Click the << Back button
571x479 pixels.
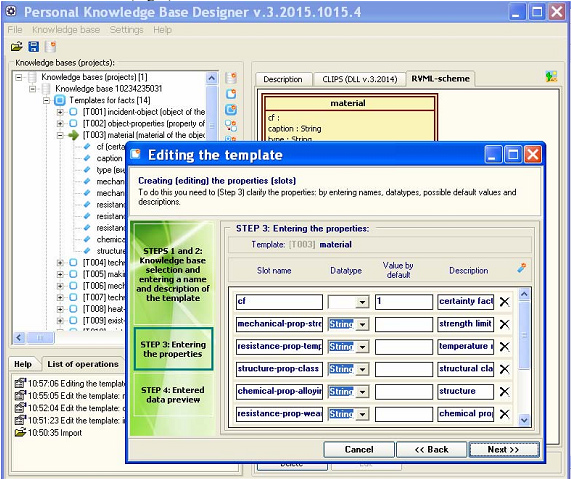pos(432,449)
